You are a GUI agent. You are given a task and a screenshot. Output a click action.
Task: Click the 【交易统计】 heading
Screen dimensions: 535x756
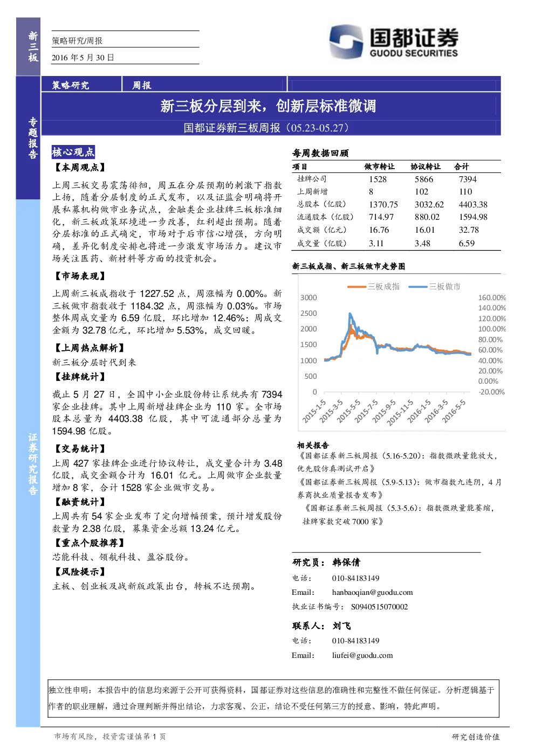pyautogui.click(x=79, y=449)
